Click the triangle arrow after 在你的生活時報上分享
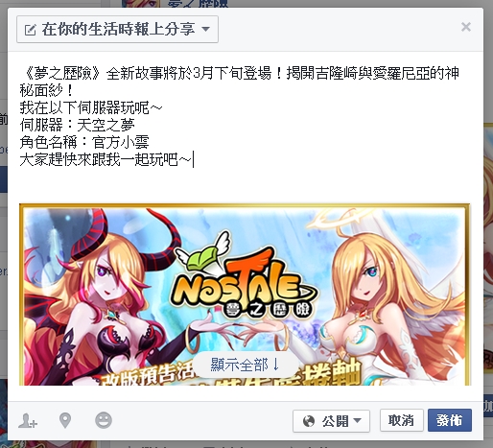 click(206, 30)
